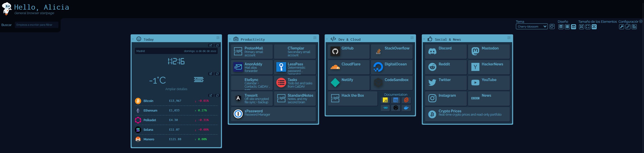
Task: Click the Buscar search filter field
Action: (36, 25)
